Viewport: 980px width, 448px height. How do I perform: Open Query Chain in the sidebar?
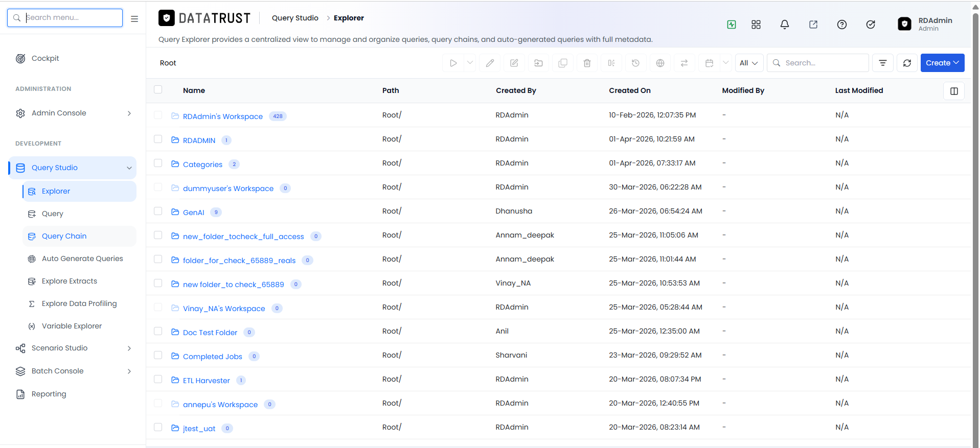[x=79, y=236]
